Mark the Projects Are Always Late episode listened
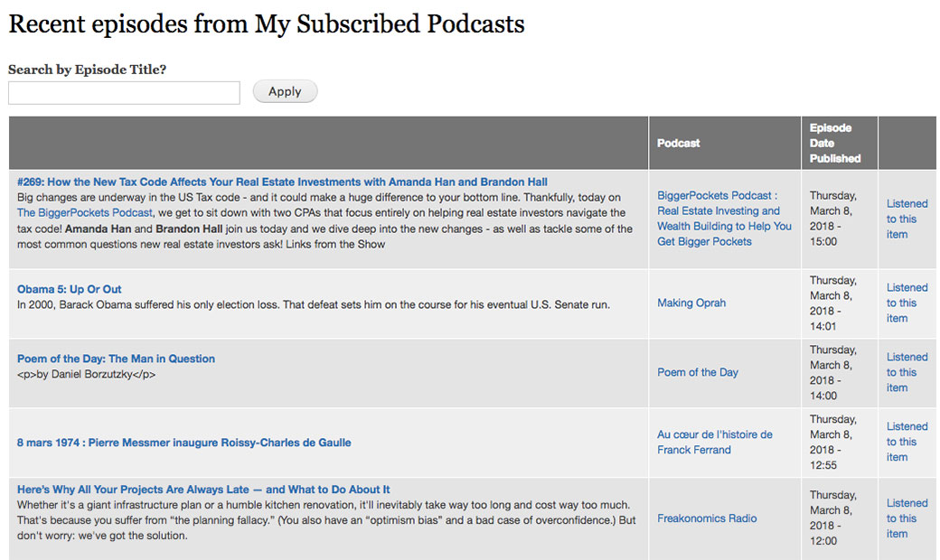 [x=907, y=518]
